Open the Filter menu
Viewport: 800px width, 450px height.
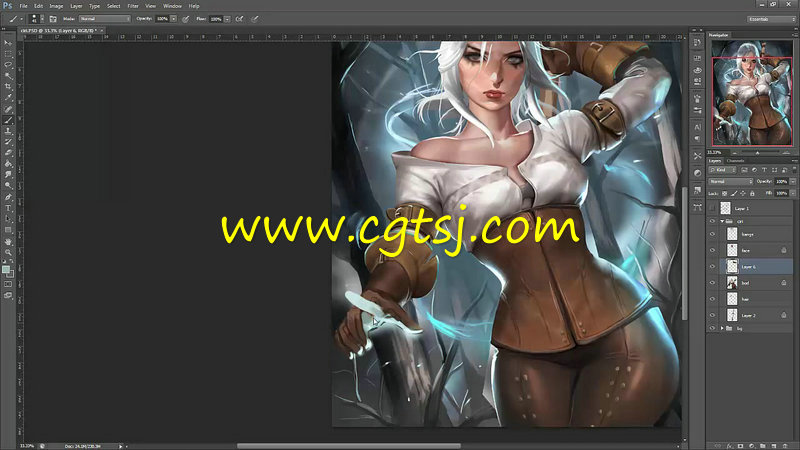coord(133,6)
